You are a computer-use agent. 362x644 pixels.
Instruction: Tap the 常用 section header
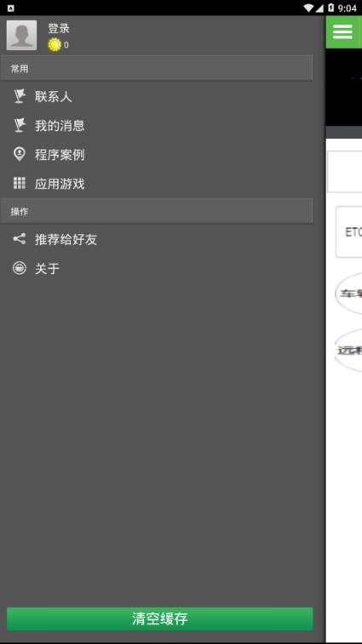157,68
